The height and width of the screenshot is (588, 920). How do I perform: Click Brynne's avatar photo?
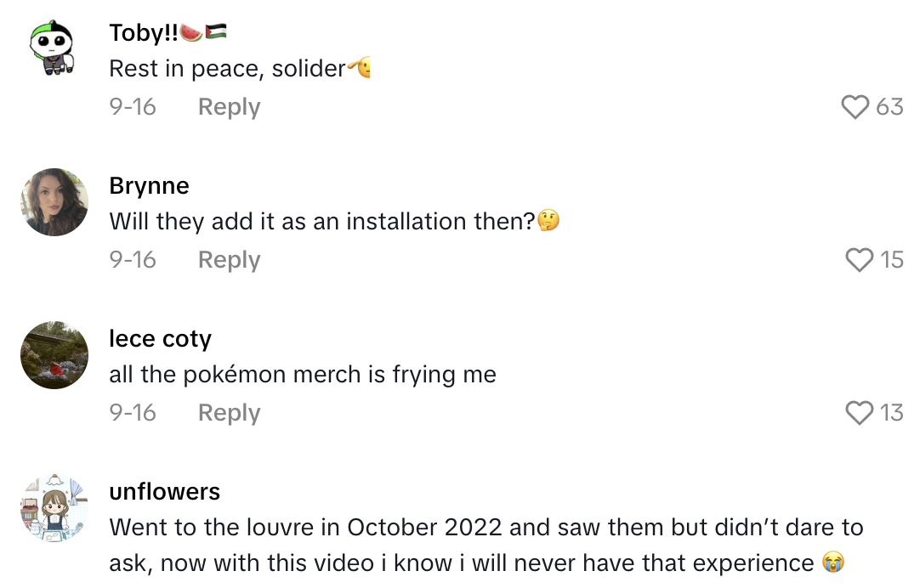click(x=54, y=202)
